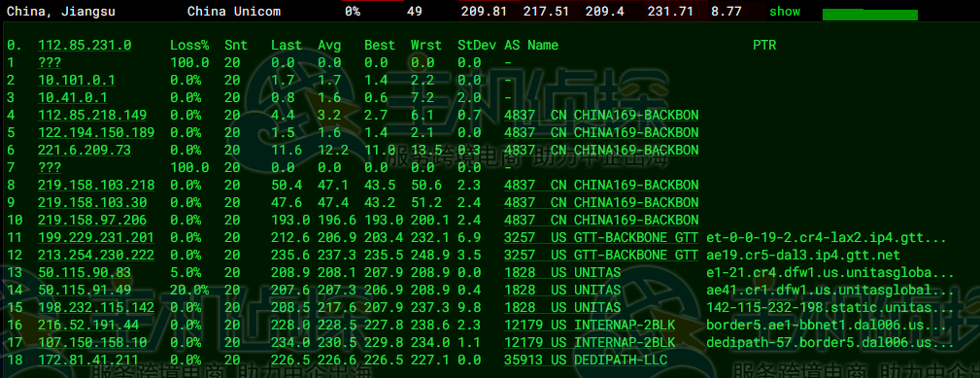980x378 pixels.
Task: Select hop 10 IP 219.158.97.206
Action: coord(92,220)
